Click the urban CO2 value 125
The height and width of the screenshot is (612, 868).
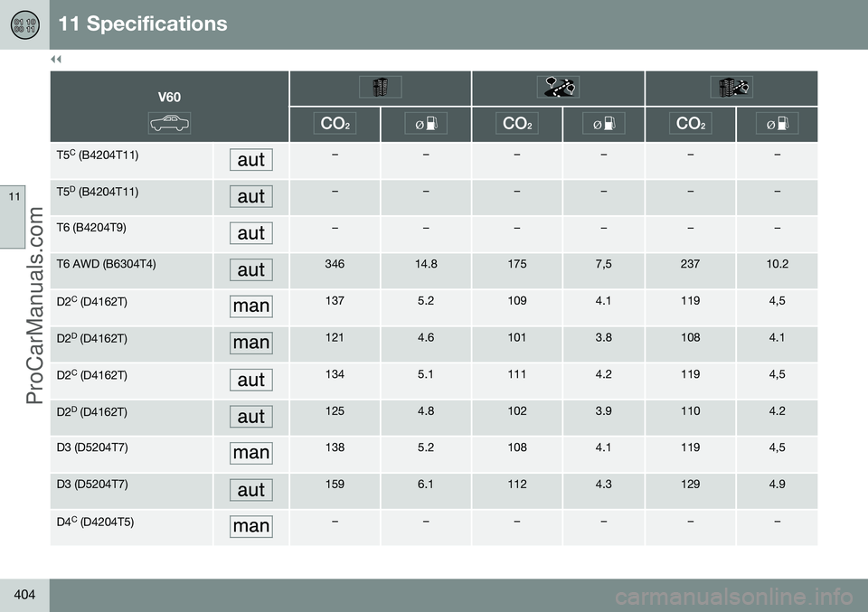click(x=335, y=411)
